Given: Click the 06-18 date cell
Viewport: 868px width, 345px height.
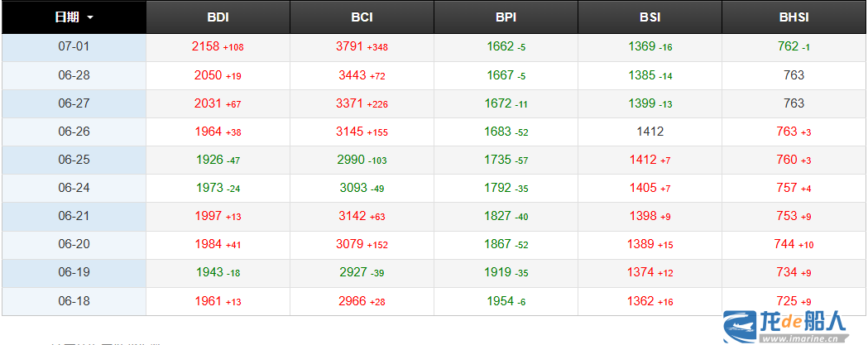Looking at the screenshot, I should tap(74, 301).
